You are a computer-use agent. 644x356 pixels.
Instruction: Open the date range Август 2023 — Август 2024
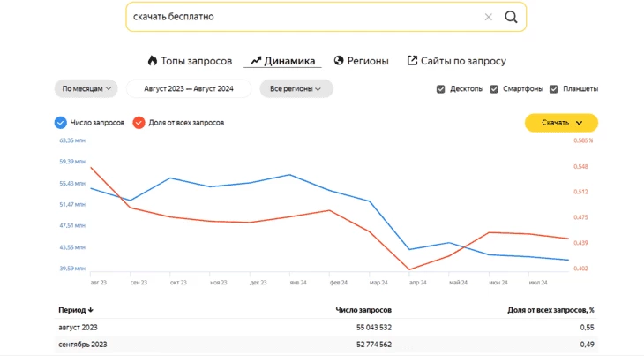point(189,89)
